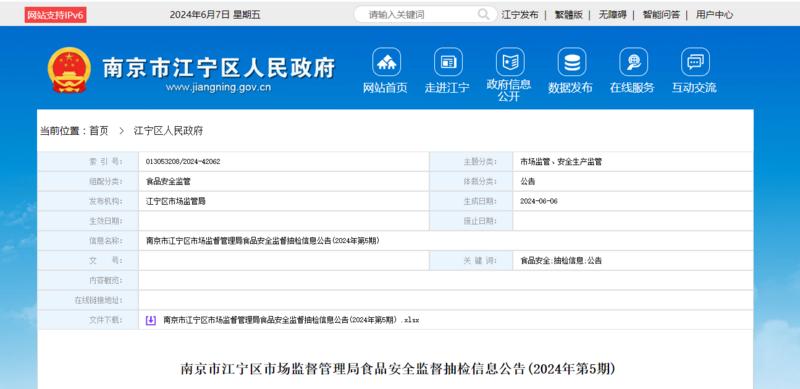Viewport: 800px width, 389px height.
Task: Select the 数据发布 menu label
Action: tap(570, 88)
